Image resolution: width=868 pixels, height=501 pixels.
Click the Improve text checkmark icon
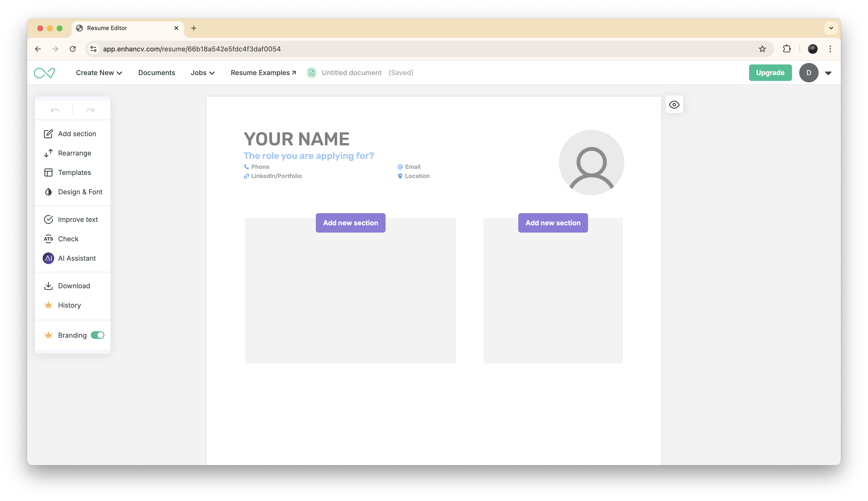48,219
